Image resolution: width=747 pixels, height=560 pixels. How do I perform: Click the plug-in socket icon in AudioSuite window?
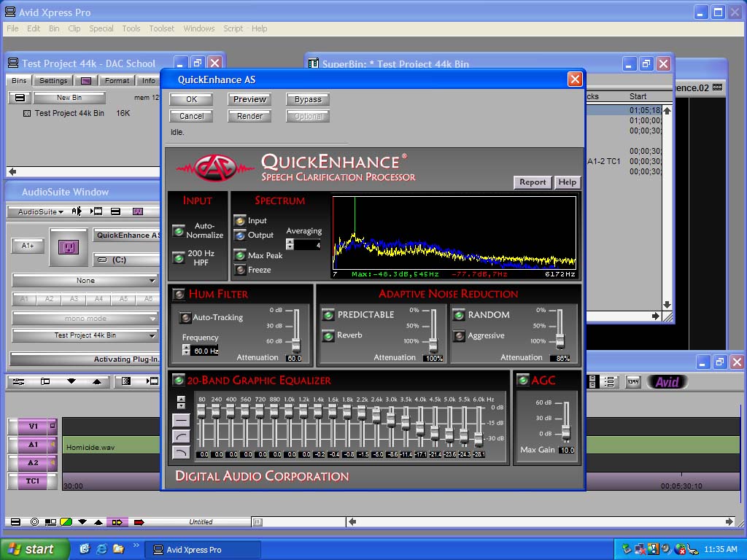[x=69, y=248]
